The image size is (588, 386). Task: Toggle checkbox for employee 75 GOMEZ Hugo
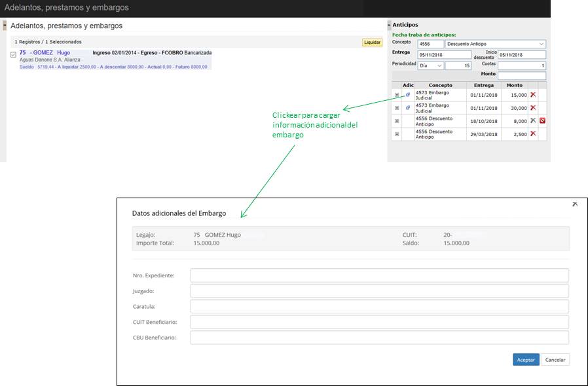(x=13, y=54)
